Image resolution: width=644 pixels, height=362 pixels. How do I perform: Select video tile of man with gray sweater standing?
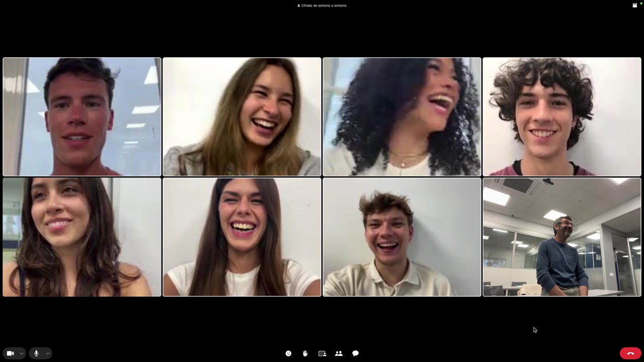point(562,237)
